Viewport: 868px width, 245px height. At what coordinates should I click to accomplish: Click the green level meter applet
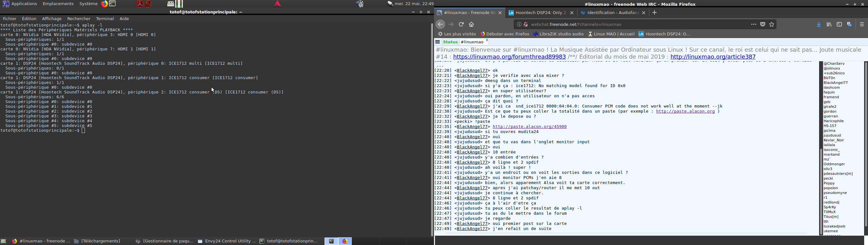click(x=180, y=4)
